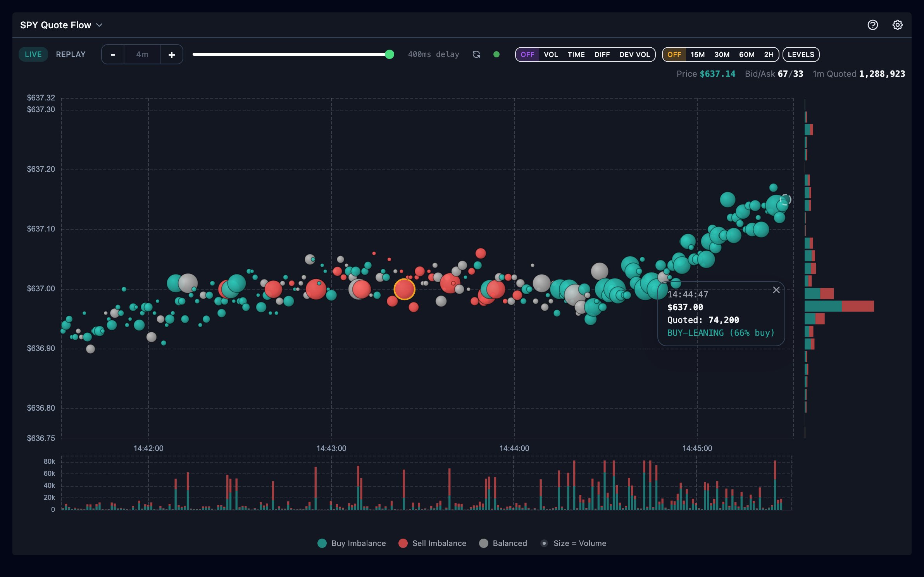Toggle the LEVELS button
924x577 pixels.
(801, 55)
